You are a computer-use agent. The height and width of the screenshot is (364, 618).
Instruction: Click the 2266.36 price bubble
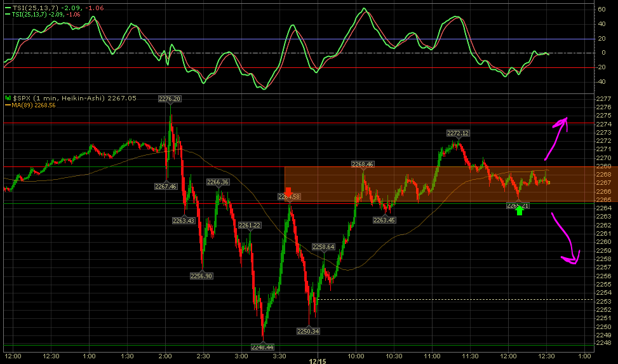tap(218, 182)
